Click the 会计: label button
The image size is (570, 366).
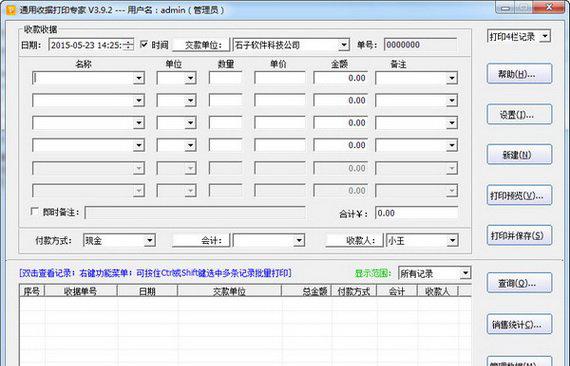pos(201,240)
